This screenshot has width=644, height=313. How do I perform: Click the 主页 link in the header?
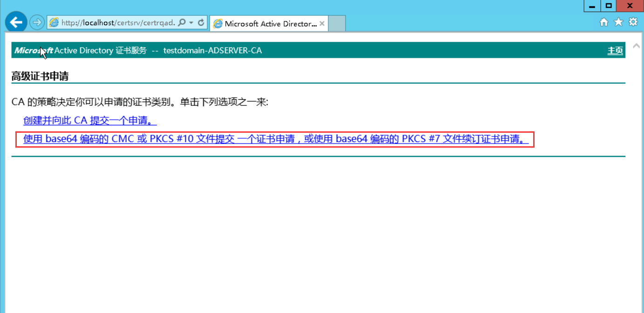point(615,50)
